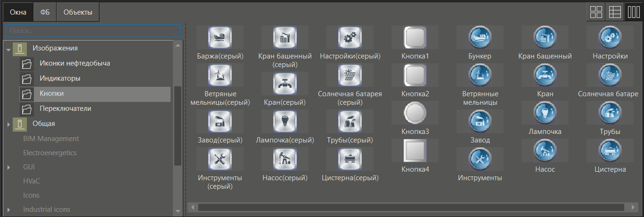Select the blue Завод icon

480,121
